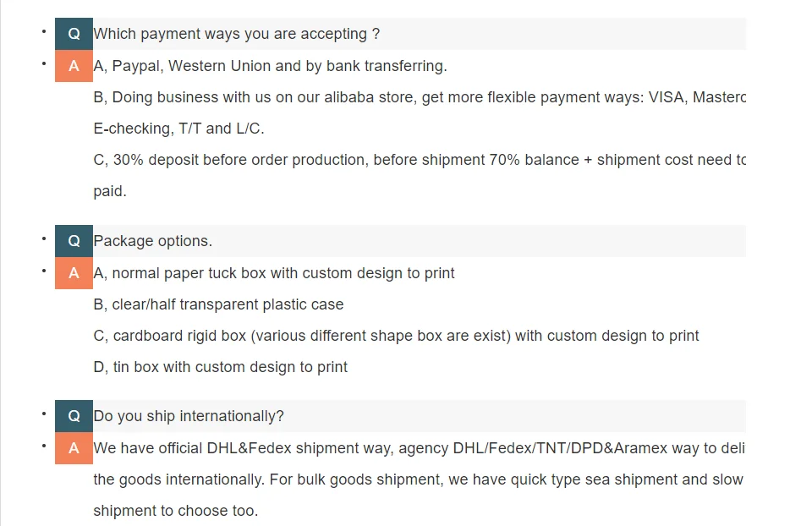The height and width of the screenshot is (526, 812).
Task: Click the 'E-checking, T/T and L/C.' line
Action: (x=178, y=129)
